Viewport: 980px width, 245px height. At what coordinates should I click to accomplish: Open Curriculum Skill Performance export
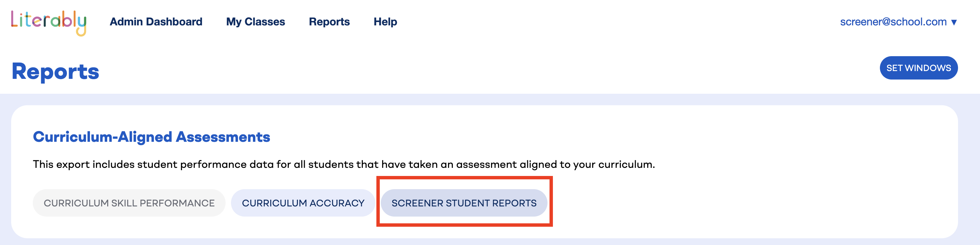129,203
